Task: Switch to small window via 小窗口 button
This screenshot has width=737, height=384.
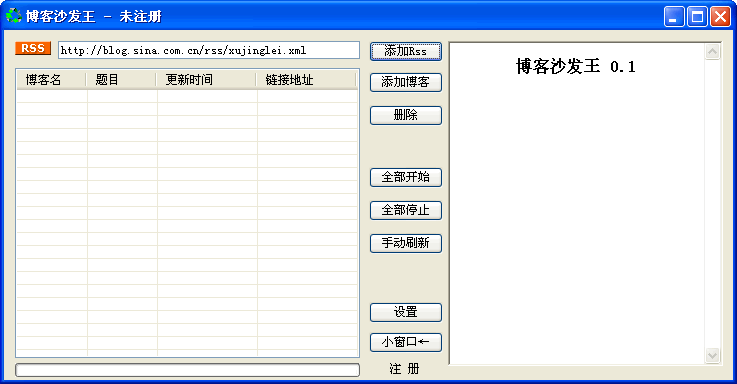Action: click(x=406, y=342)
